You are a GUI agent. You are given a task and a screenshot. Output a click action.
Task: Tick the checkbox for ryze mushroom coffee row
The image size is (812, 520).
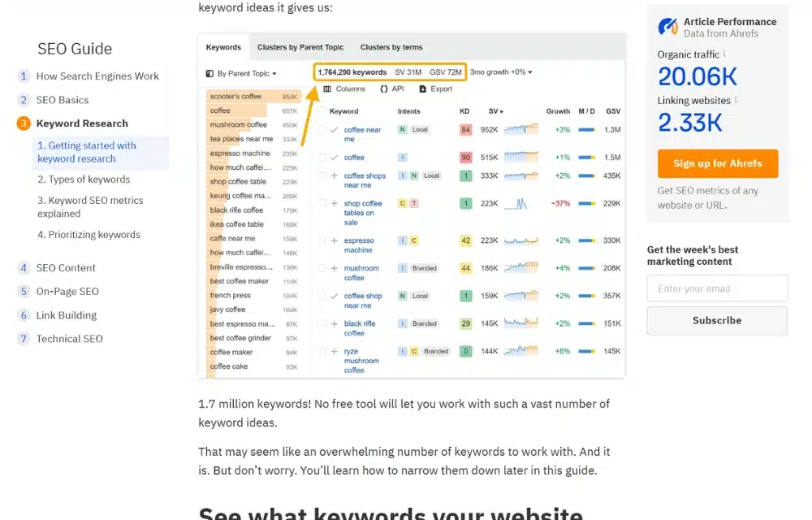322,351
